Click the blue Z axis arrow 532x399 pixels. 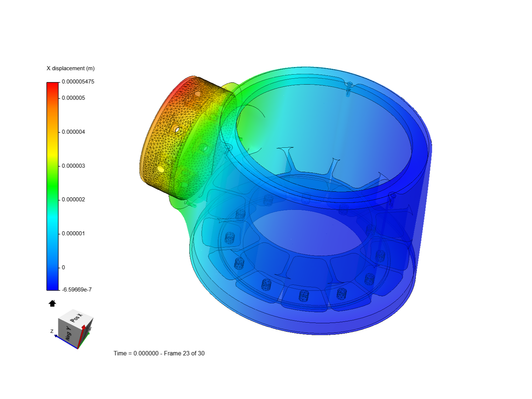(66, 342)
